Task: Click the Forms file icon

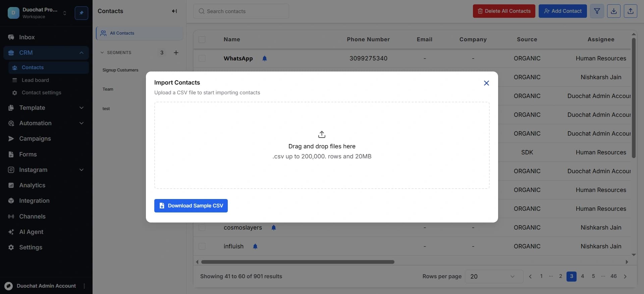Action: (11, 154)
